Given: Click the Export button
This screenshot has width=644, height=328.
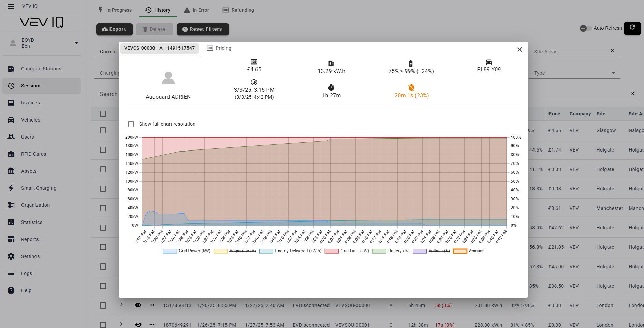Looking at the screenshot, I should click(x=114, y=29).
